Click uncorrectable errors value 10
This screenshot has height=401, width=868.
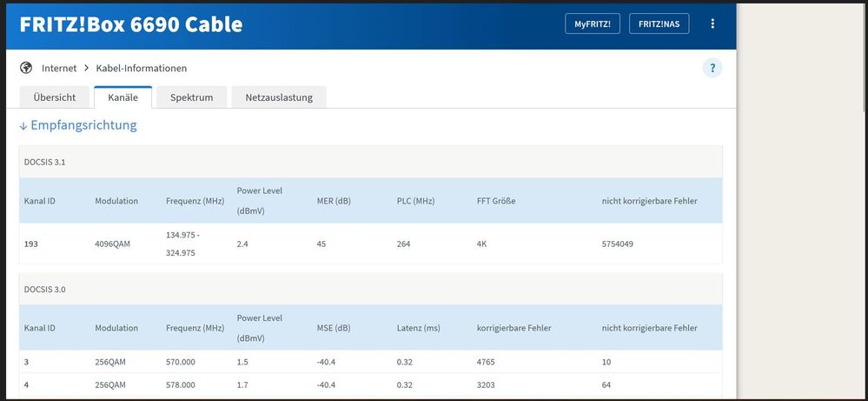pos(606,362)
